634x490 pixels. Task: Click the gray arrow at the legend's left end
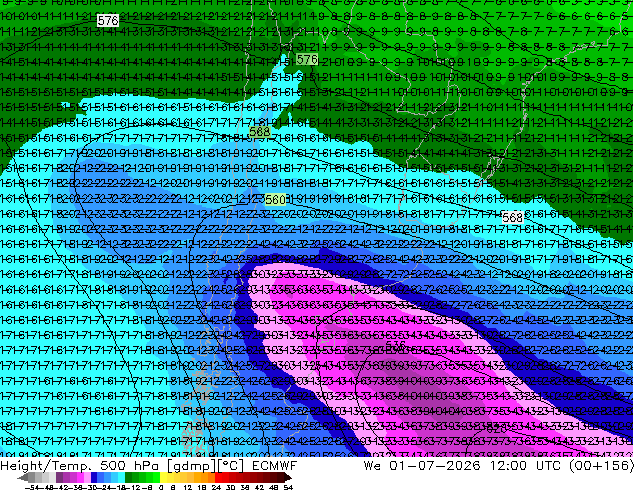23,478
